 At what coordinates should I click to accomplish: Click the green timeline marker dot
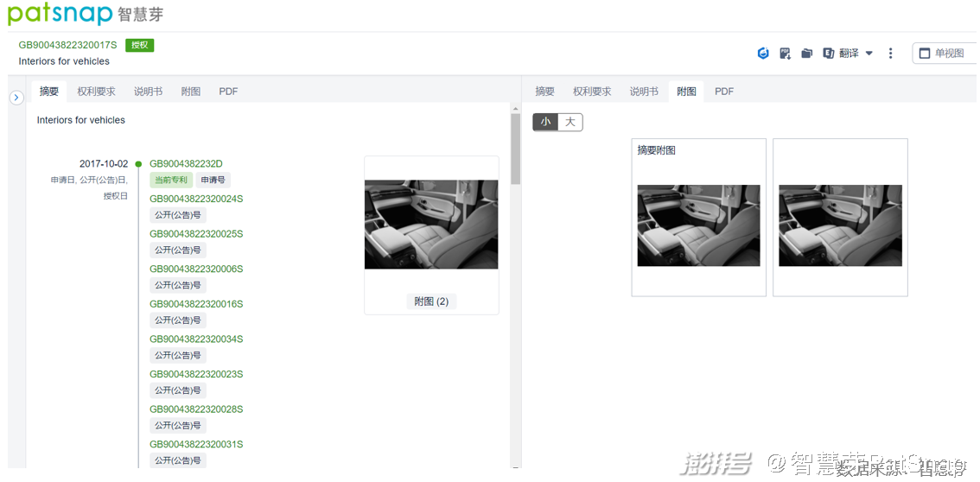[x=139, y=164]
